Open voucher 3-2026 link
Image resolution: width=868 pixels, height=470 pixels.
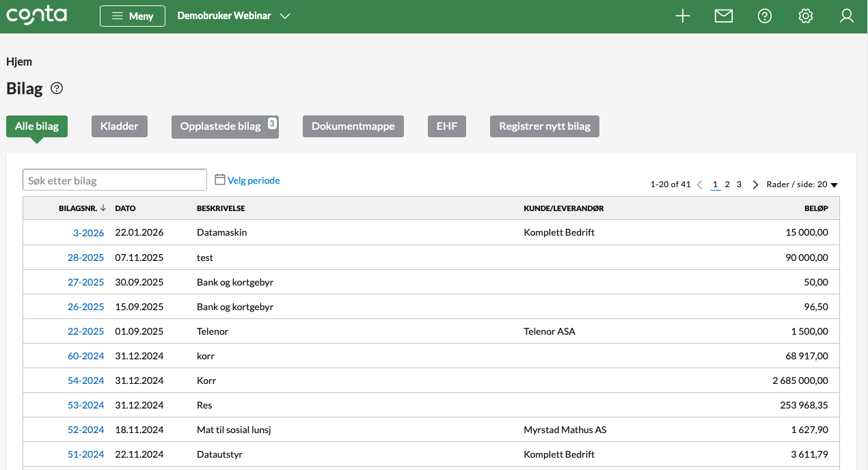point(88,233)
